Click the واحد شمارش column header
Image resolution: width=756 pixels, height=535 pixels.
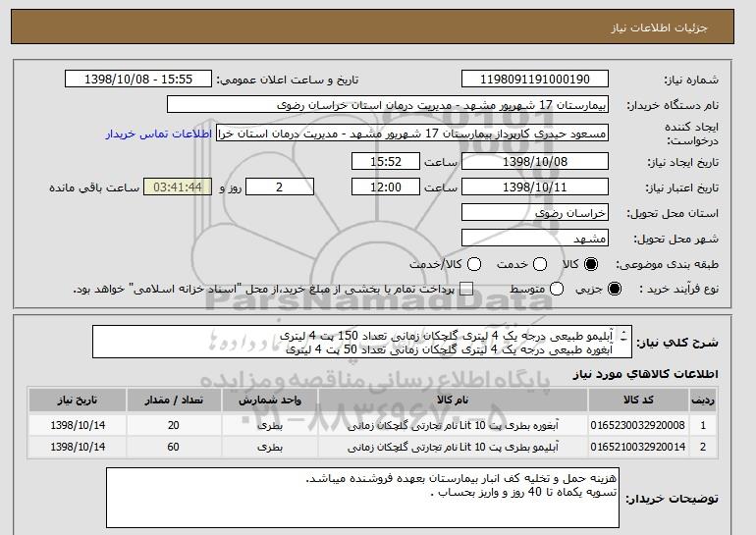(270, 401)
